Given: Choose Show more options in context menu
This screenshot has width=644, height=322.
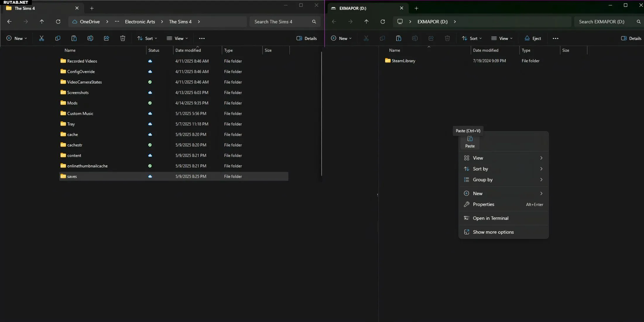Looking at the screenshot, I should [493, 232].
